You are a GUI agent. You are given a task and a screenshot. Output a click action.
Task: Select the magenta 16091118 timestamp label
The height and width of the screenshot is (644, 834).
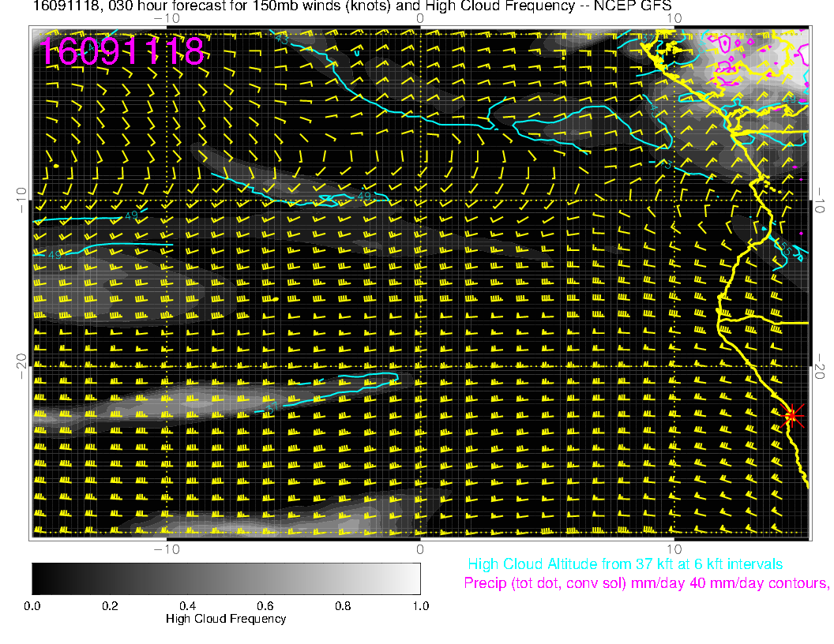[122, 51]
